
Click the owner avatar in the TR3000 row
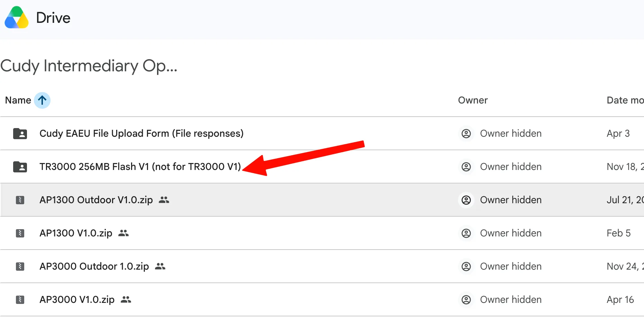[466, 167]
